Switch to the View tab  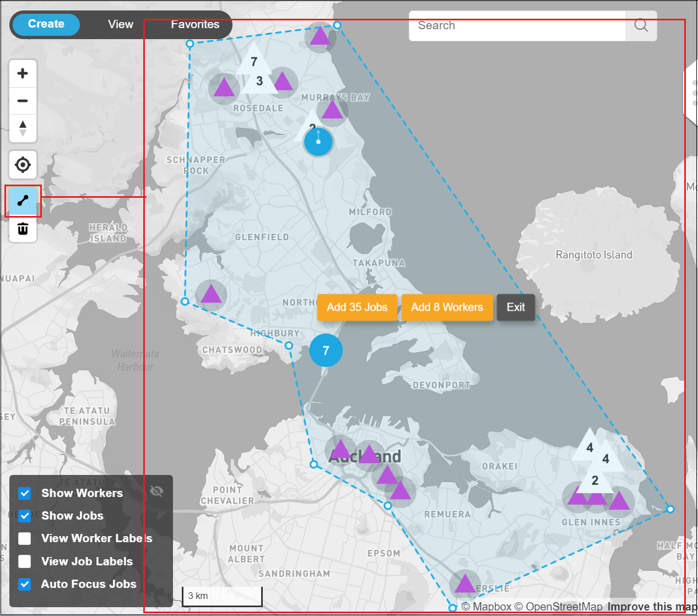[x=121, y=24]
